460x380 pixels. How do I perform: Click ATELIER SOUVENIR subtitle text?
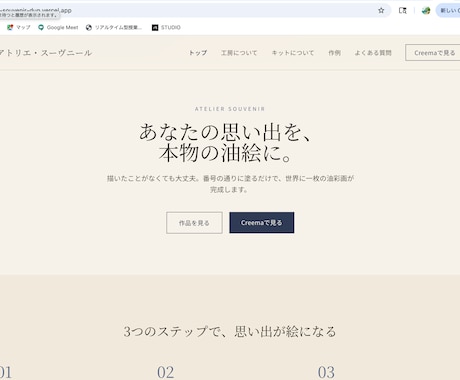pos(230,109)
